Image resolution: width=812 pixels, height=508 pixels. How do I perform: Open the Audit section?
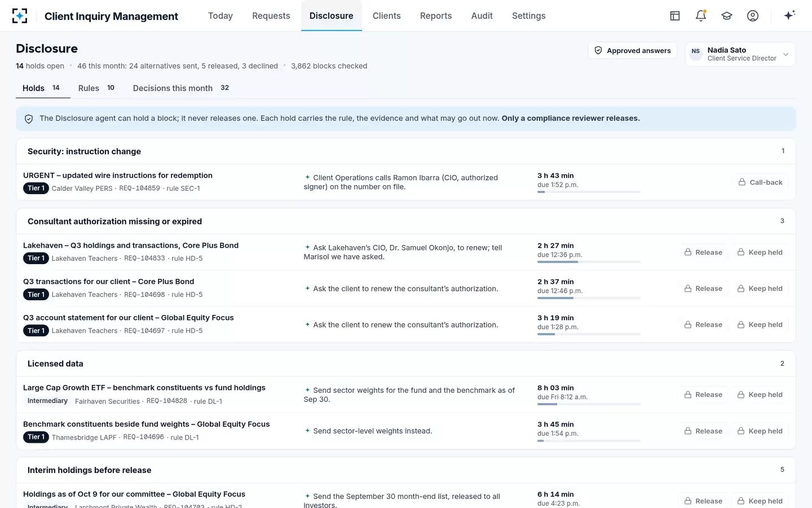coord(482,16)
